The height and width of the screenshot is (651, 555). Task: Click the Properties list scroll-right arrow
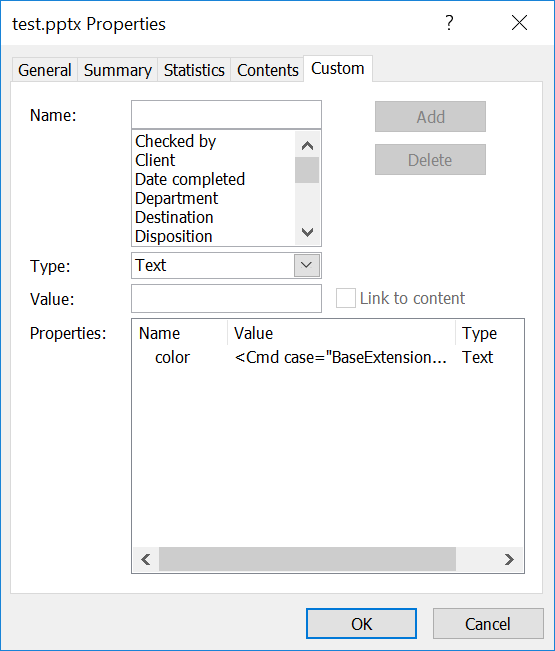[509, 559]
